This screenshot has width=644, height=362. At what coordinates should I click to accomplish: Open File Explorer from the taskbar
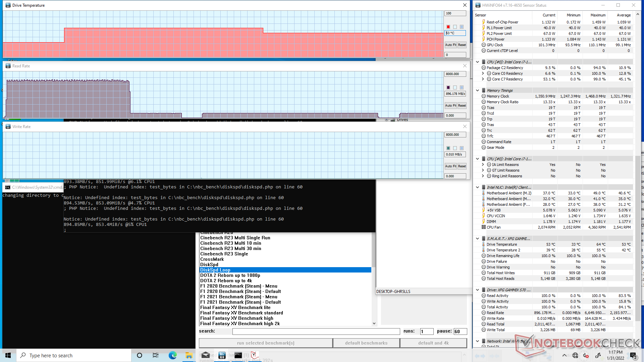point(189,355)
